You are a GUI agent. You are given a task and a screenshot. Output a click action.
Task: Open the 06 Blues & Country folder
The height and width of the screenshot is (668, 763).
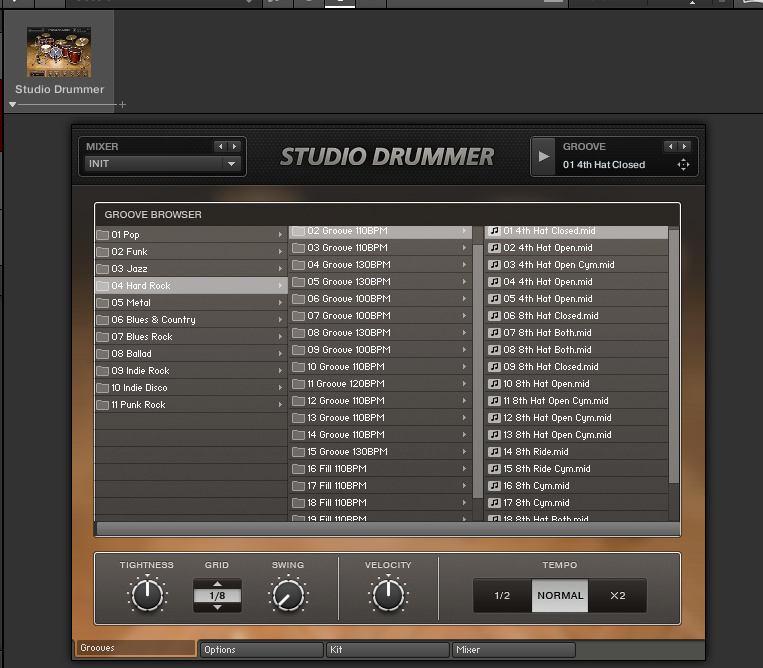tap(191, 320)
